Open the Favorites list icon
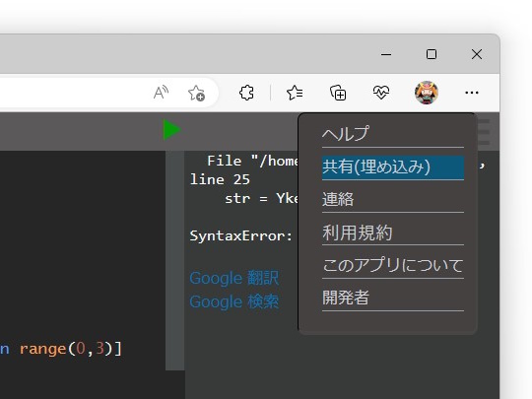This screenshot has height=399, width=532. pyautogui.click(x=295, y=93)
